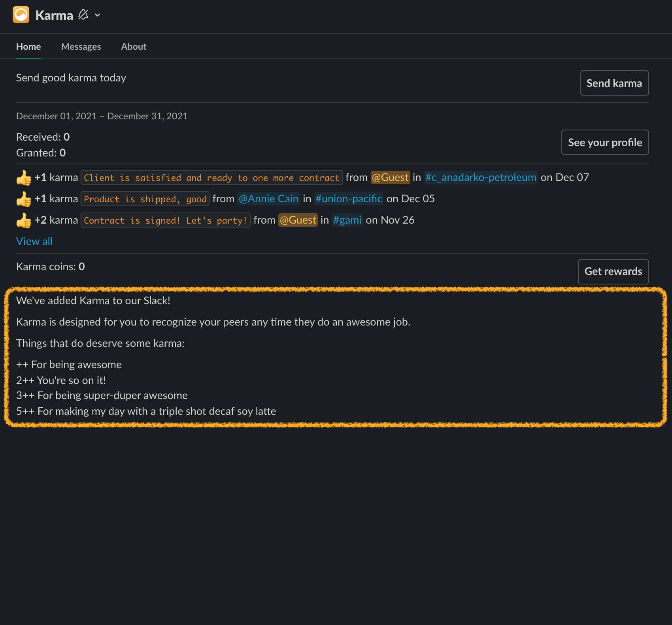Click the 'Granted: 0' stat
The width and height of the screenshot is (672, 625).
click(41, 153)
